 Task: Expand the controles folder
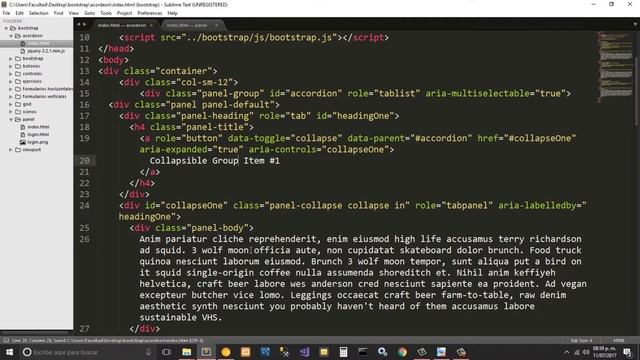pyautogui.click(x=11, y=74)
